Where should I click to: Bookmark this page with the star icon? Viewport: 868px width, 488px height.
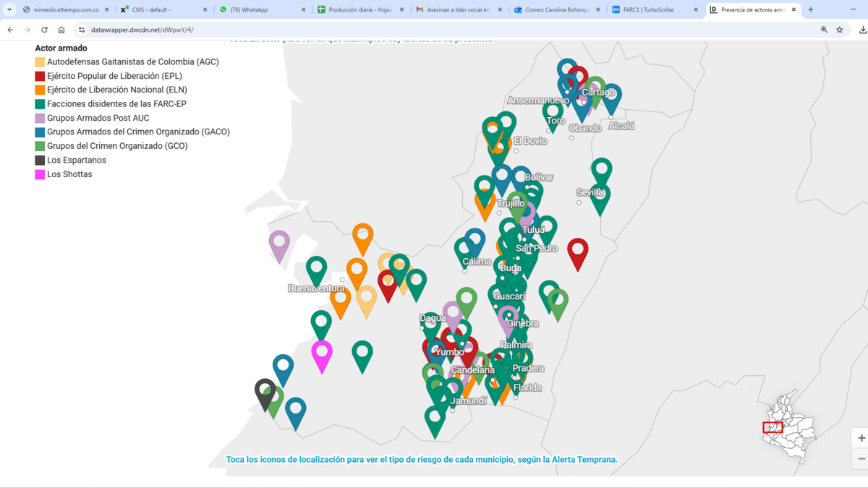(839, 30)
